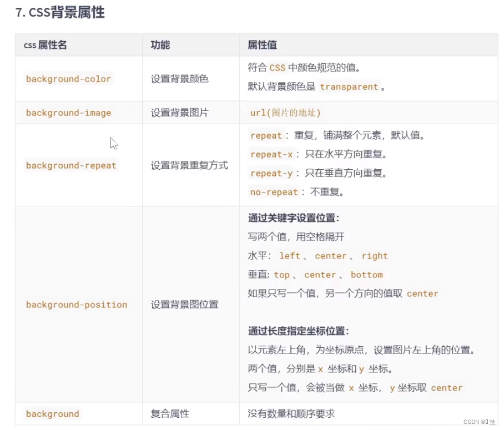Screen dimensions: 504x430
Task: Click the center keyword after 水平
Action: [330, 256]
